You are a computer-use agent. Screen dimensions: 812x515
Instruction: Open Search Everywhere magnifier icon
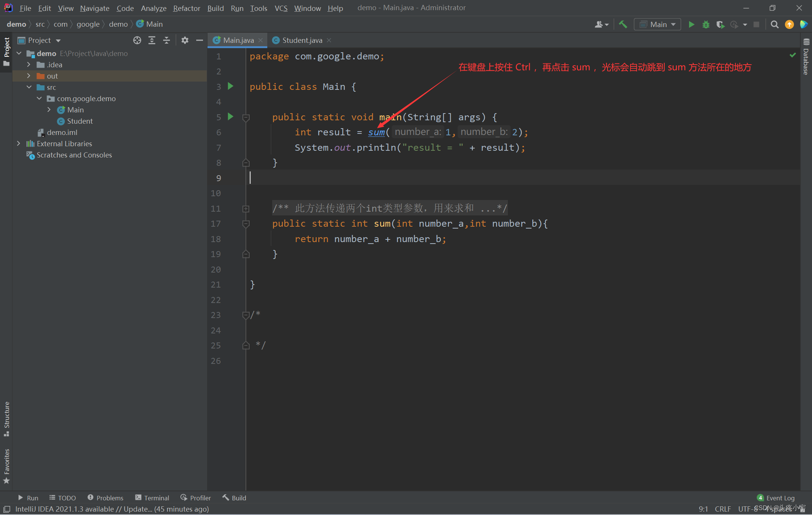point(774,24)
